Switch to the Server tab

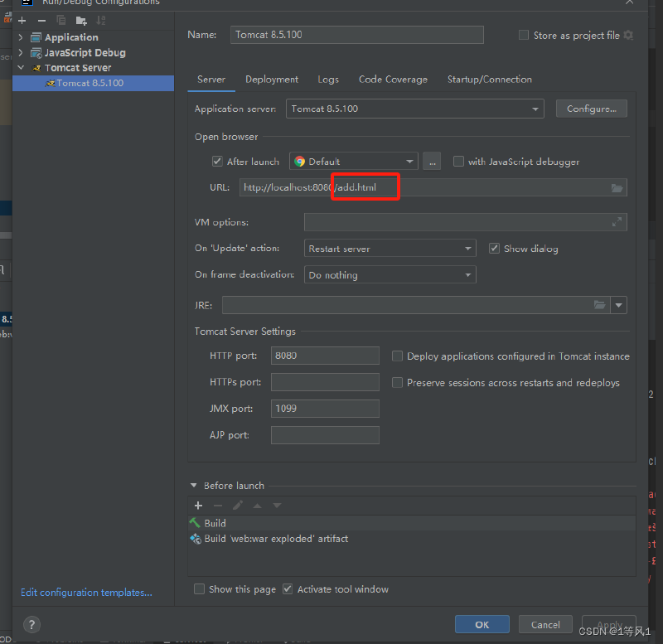pyautogui.click(x=211, y=80)
